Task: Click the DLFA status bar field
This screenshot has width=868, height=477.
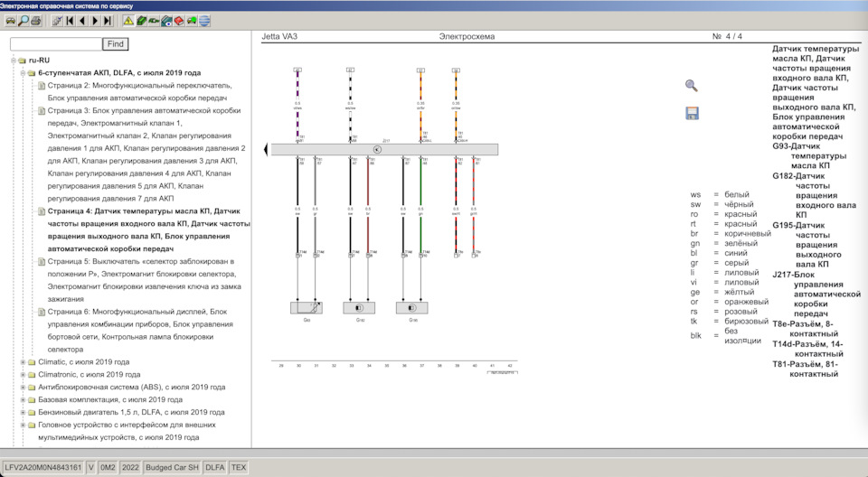Action: (215, 468)
